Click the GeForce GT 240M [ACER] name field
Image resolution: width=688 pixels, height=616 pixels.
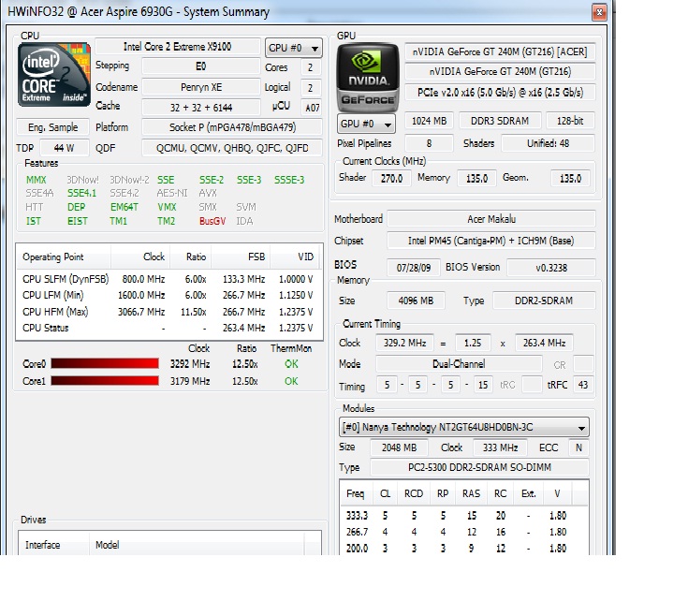pyautogui.click(x=500, y=51)
